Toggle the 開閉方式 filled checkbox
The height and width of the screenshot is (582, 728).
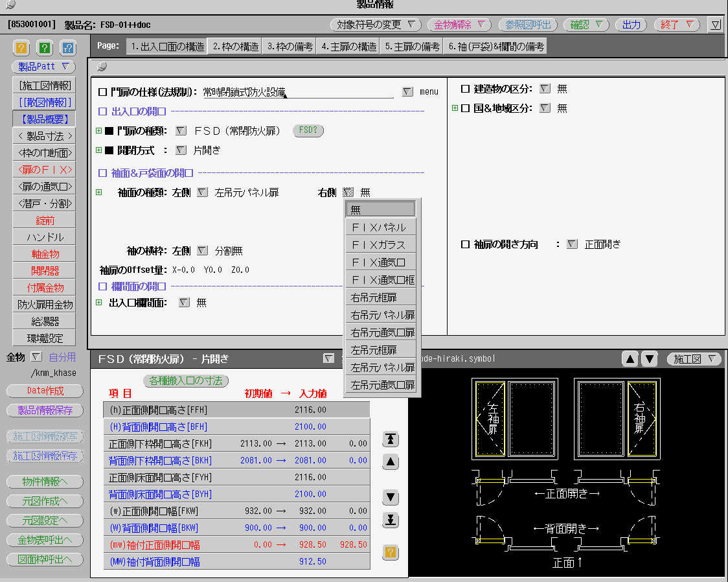point(109,150)
